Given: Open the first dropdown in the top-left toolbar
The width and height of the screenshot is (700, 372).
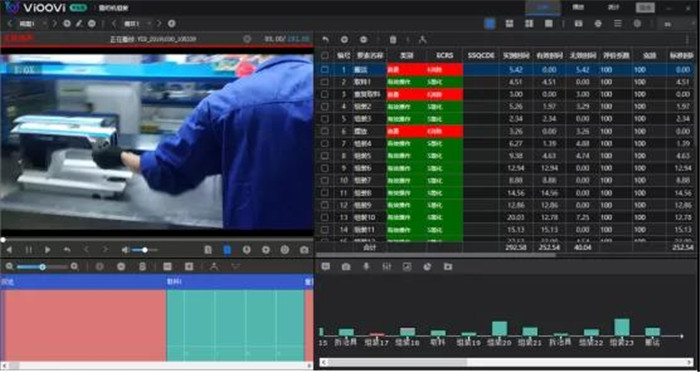Looking at the screenshot, I should pyautogui.click(x=31, y=24).
